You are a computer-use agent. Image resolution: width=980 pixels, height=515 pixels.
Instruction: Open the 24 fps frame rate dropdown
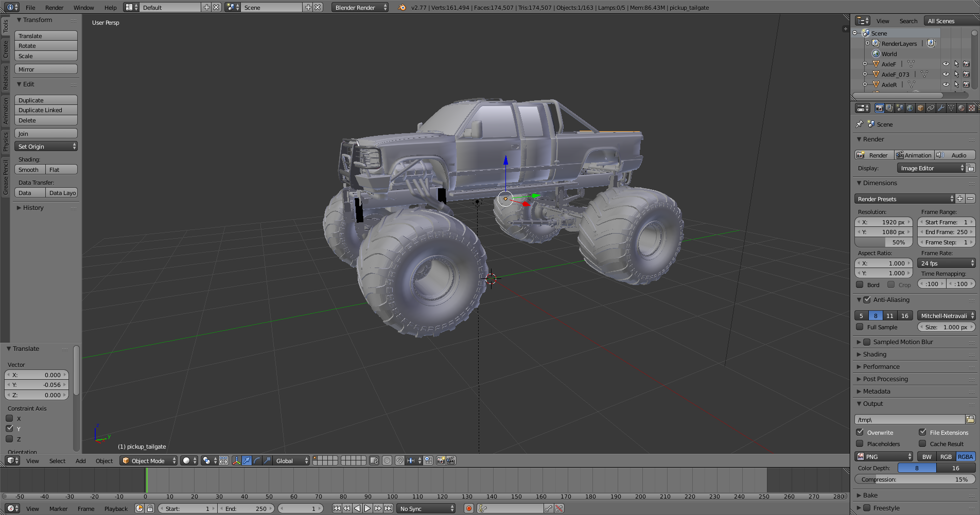947,263
